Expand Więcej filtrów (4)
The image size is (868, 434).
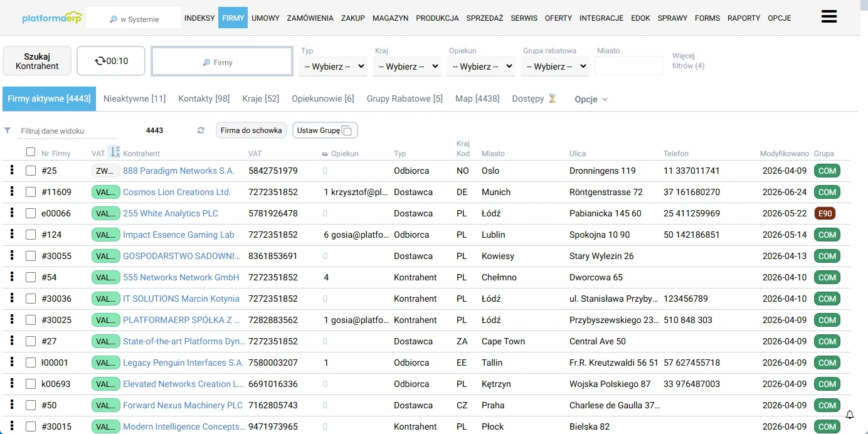click(688, 61)
